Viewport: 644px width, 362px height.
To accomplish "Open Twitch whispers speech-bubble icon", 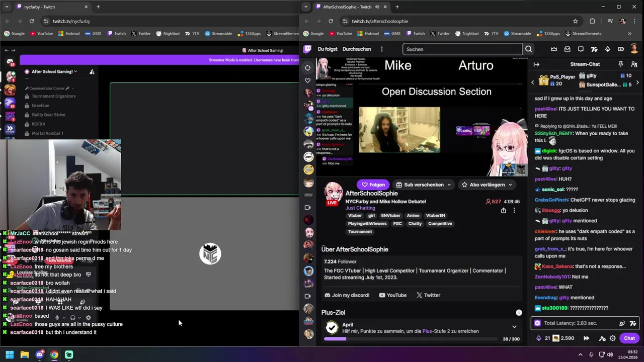I will pos(581,49).
